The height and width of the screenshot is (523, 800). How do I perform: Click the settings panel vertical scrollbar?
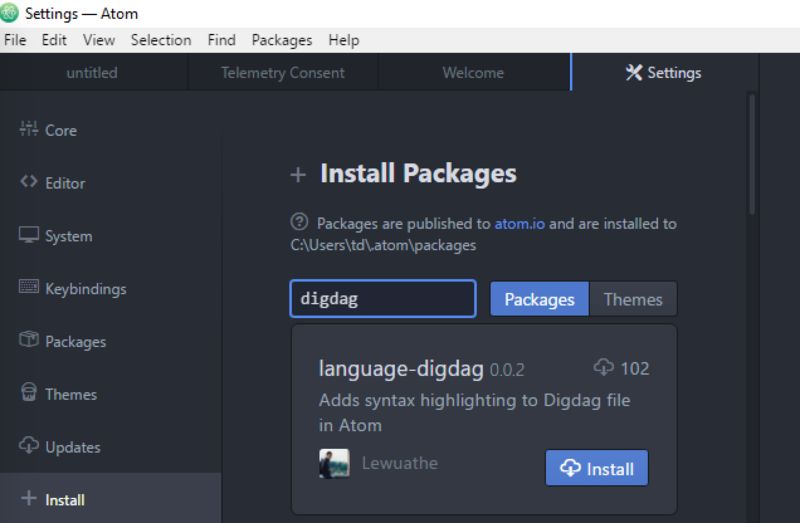coord(752,153)
